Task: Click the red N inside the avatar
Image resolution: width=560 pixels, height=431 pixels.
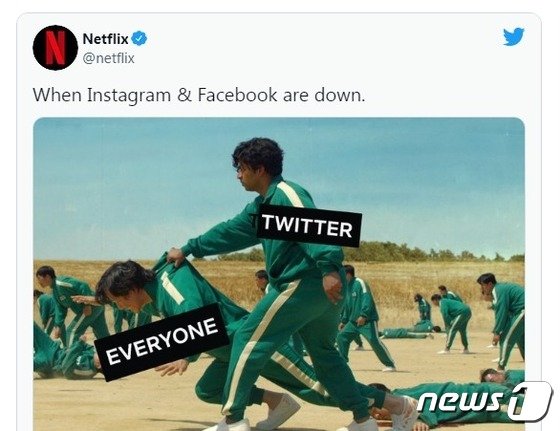Action: pos(55,47)
